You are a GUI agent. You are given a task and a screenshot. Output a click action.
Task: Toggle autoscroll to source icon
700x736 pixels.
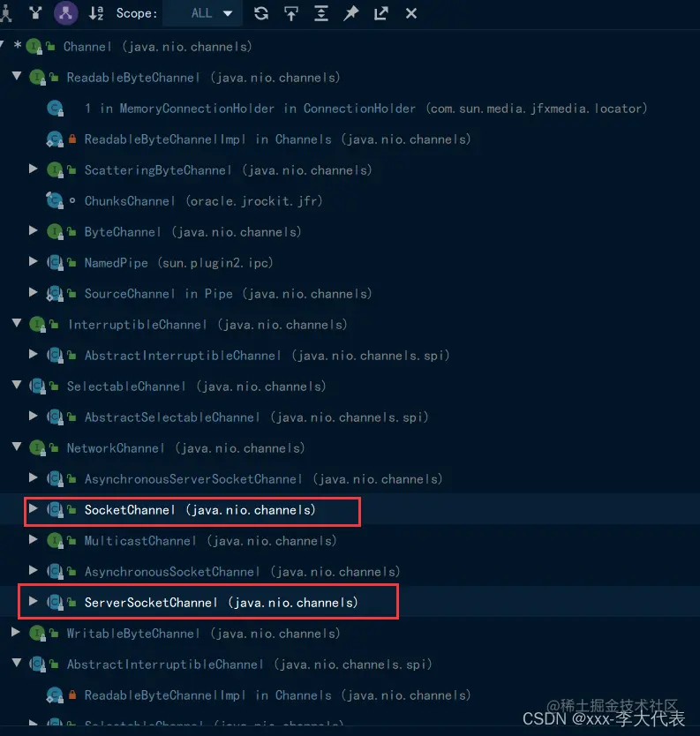pyautogui.click(x=291, y=13)
